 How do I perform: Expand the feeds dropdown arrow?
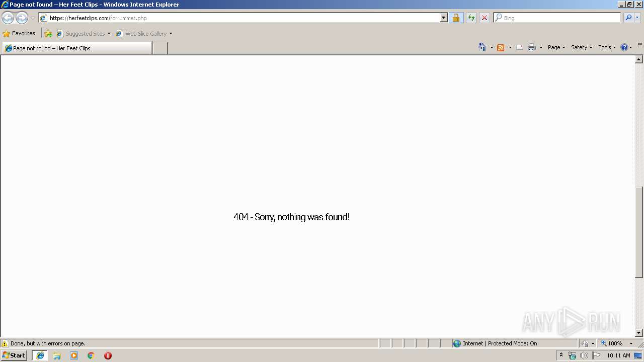[x=510, y=47]
